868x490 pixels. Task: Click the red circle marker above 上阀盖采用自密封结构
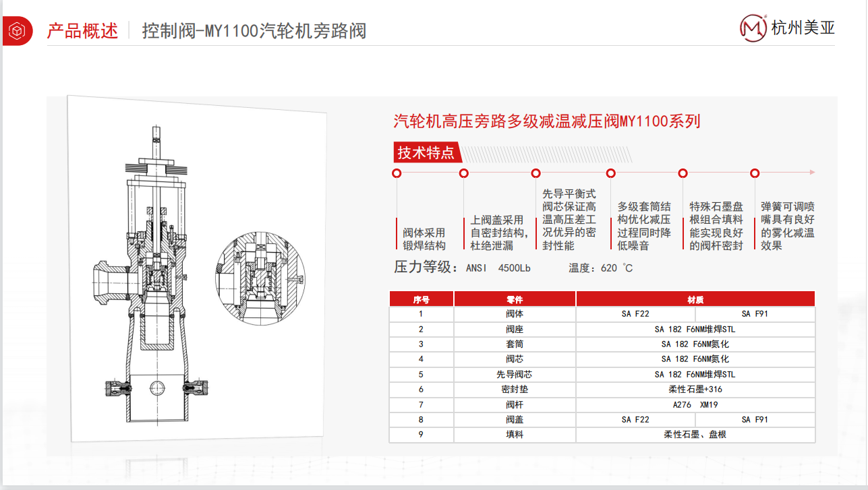[x=464, y=173]
